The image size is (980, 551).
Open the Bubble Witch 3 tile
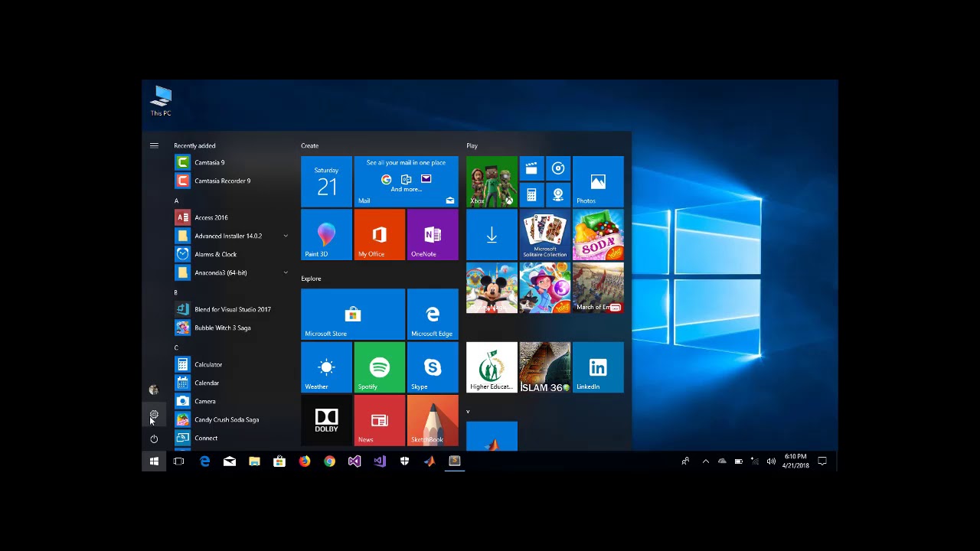[545, 288]
